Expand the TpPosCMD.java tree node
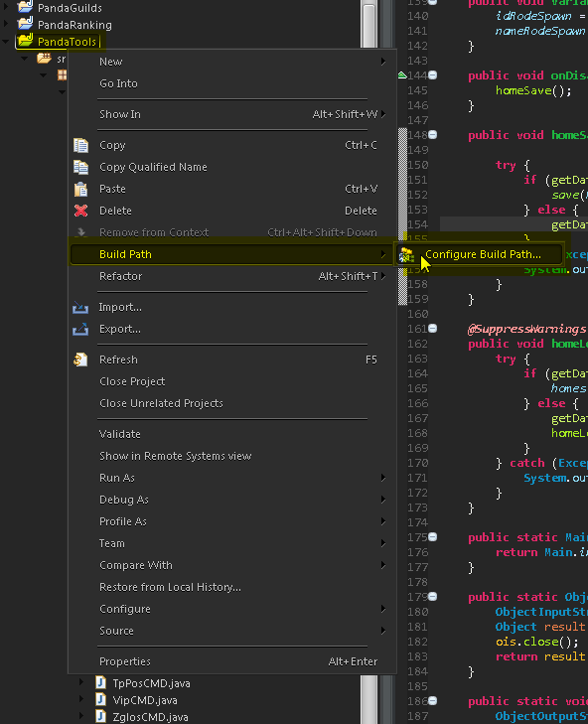 click(81, 682)
